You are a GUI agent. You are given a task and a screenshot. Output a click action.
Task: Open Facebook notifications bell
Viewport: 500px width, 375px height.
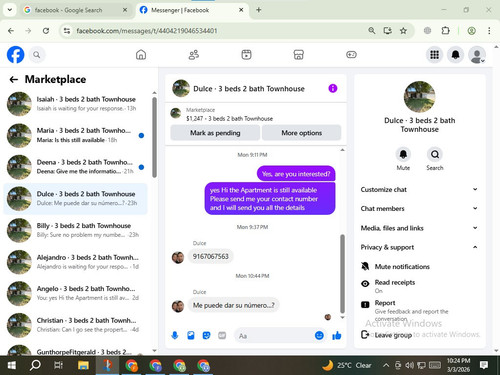tap(456, 55)
